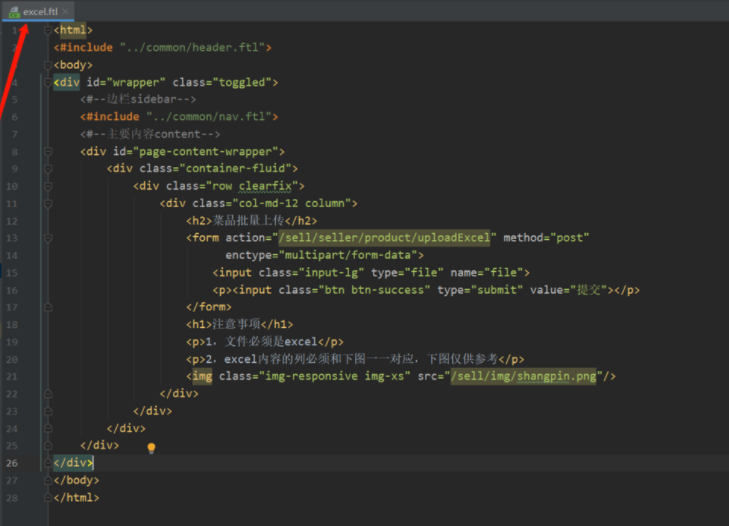Collapse the col-md-12 column div fold
729x526 pixels.
[x=47, y=203]
